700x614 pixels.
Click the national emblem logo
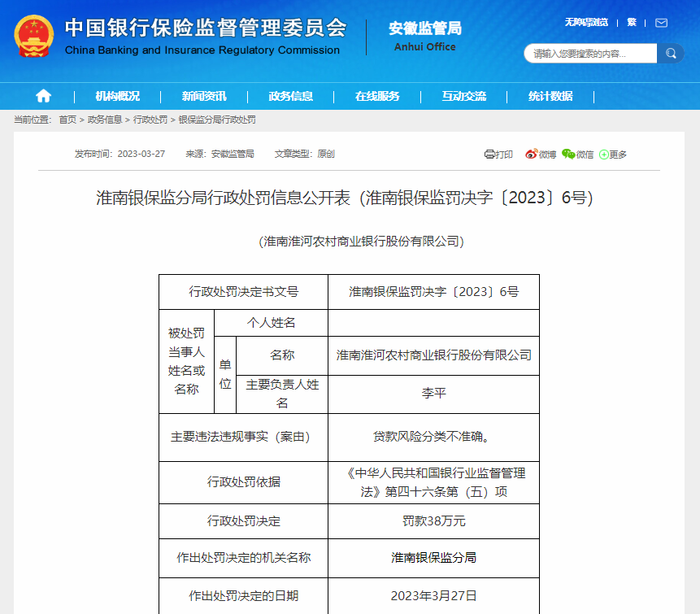(34, 36)
